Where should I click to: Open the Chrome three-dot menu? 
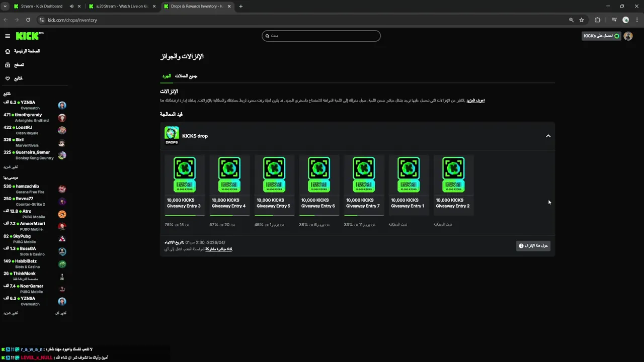pyautogui.click(x=637, y=20)
